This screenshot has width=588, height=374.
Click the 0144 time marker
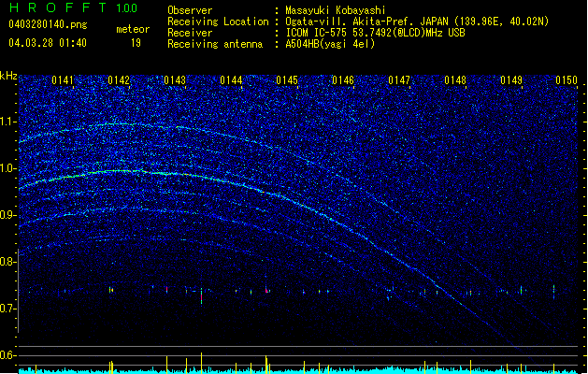pos(231,80)
